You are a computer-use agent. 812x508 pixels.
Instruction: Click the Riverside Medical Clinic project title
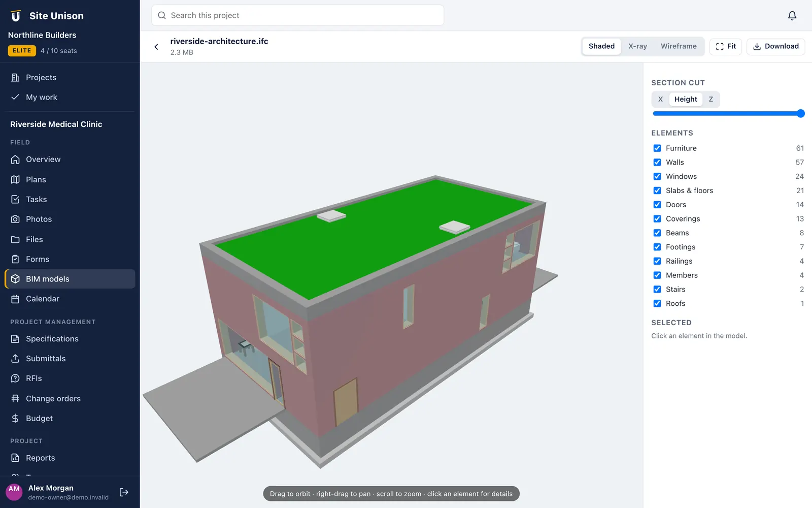(56, 124)
